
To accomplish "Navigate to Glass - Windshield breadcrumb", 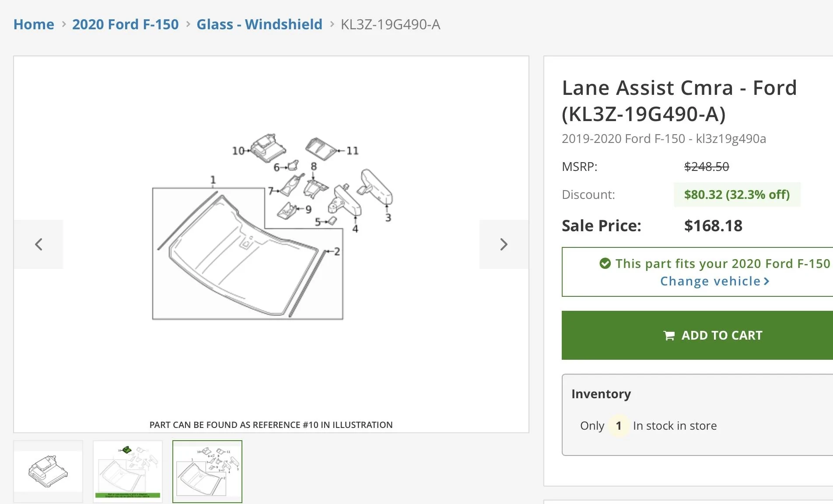I will point(259,24).
